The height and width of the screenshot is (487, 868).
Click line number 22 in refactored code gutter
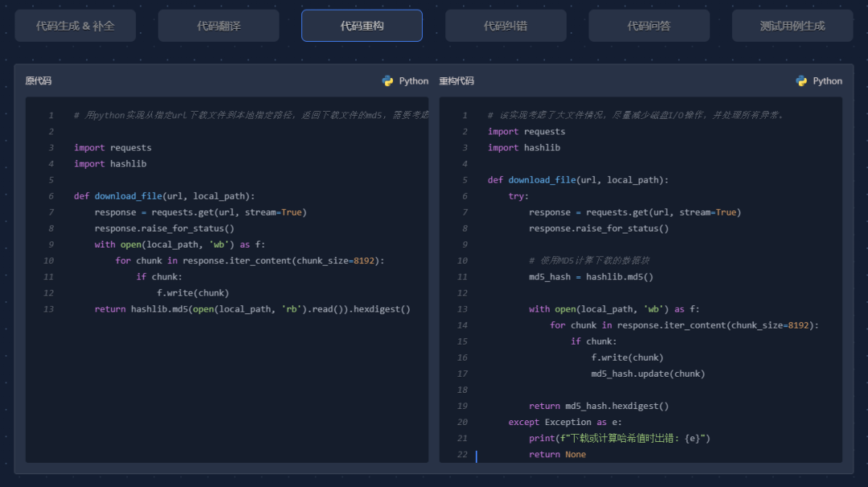tap(462, 454)
